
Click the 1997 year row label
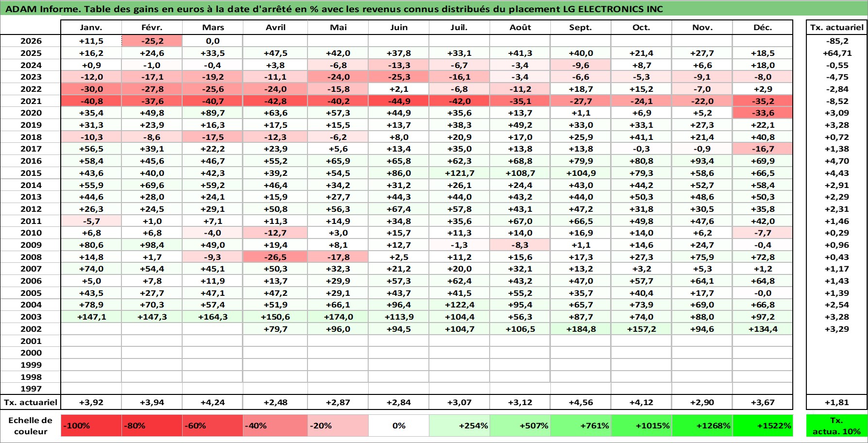[31, 389]
